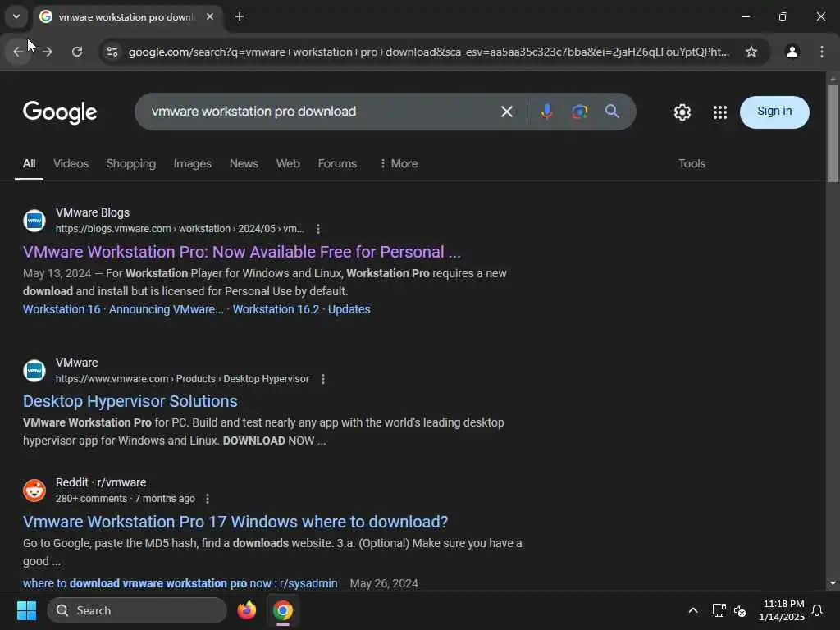This screenshot has height=630, width=840.
Task: Open options for Reddit result
Action: 208,499
